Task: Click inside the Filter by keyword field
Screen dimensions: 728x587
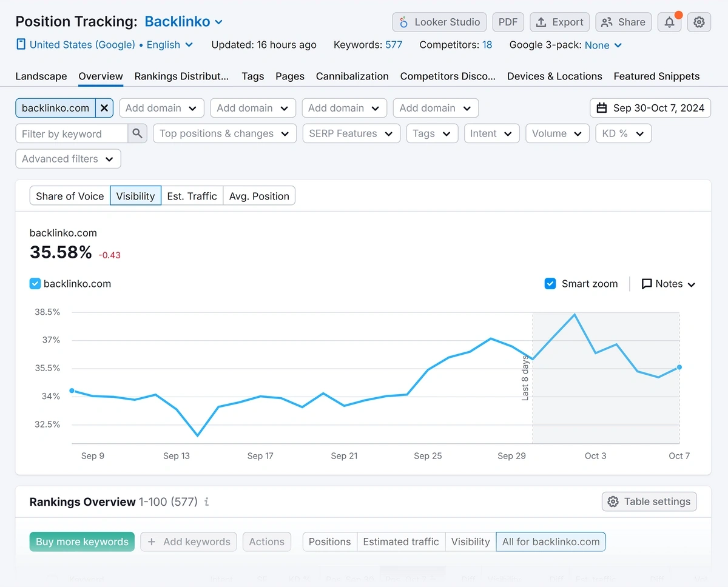Action: (x=72, y=133)
